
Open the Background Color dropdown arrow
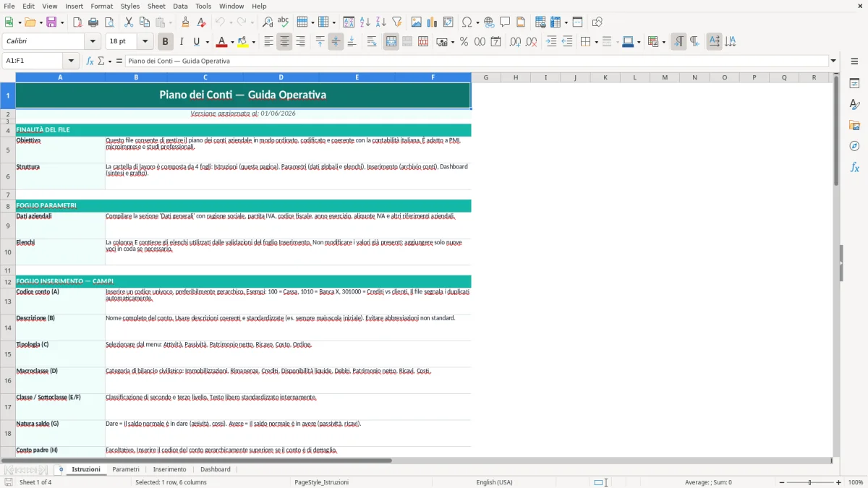[x=253, y=42]
